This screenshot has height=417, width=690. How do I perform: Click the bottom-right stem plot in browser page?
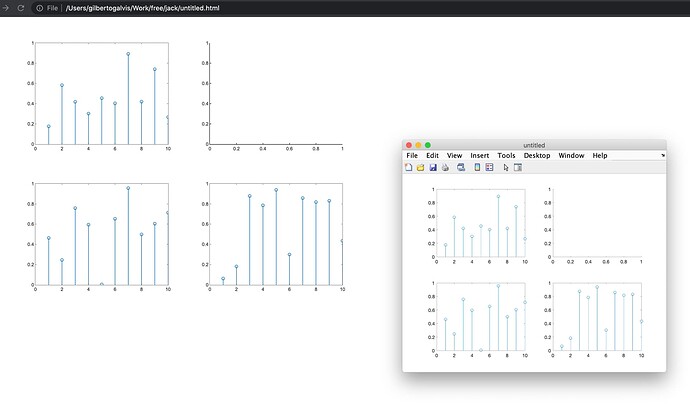(276, 234)
